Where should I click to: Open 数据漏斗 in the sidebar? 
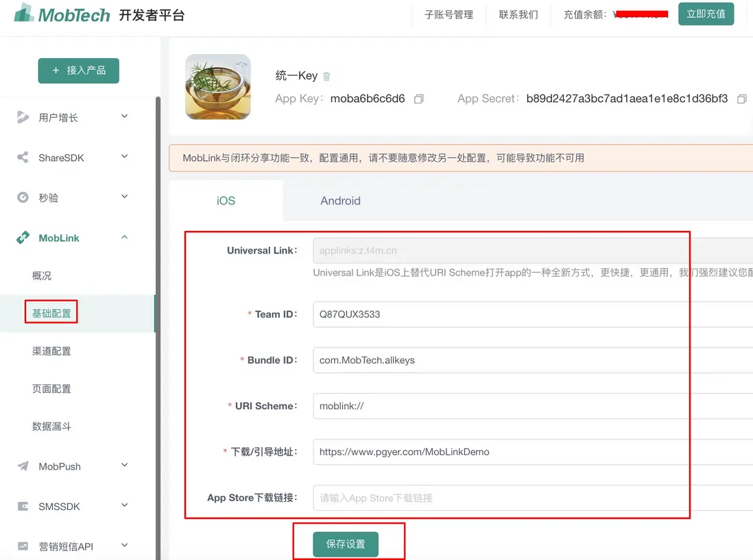coord(51,426)
